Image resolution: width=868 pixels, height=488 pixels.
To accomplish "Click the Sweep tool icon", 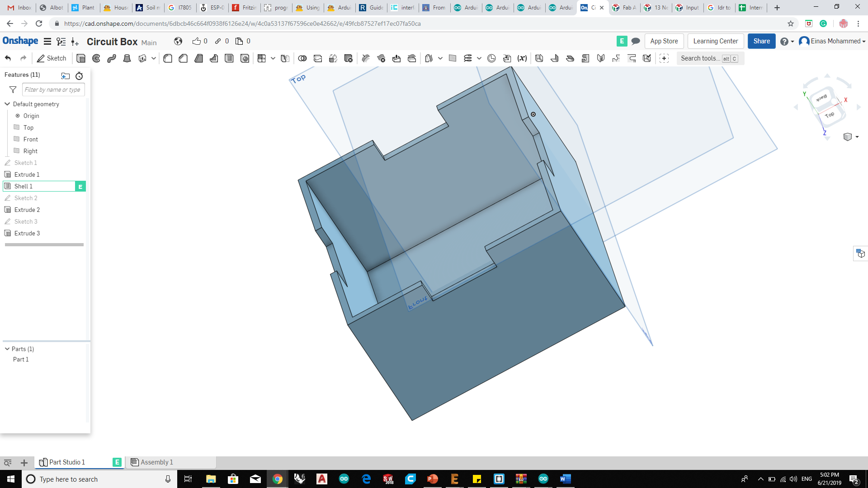I will coord(112,58).
